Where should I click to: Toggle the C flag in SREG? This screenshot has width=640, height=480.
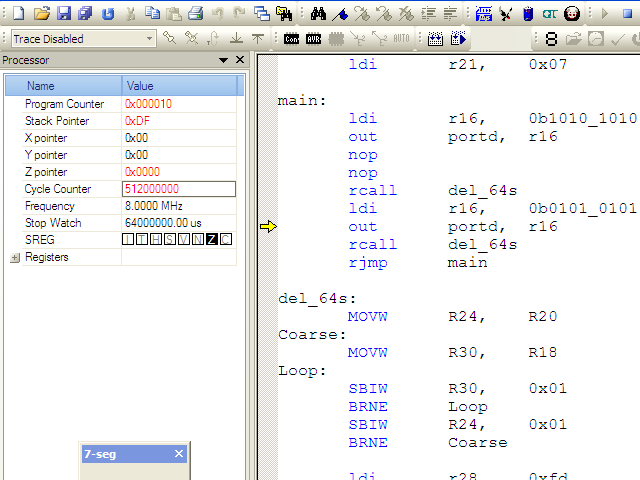(226, 240)
